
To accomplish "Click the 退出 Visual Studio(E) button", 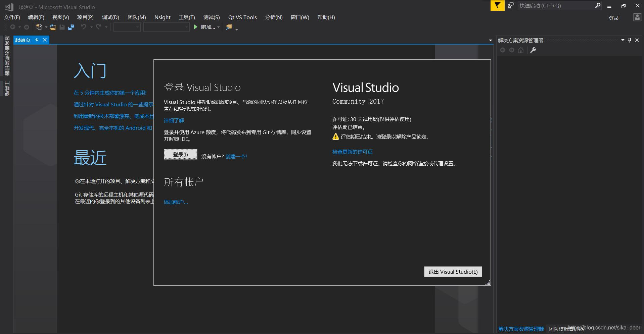I will [453, 272].
